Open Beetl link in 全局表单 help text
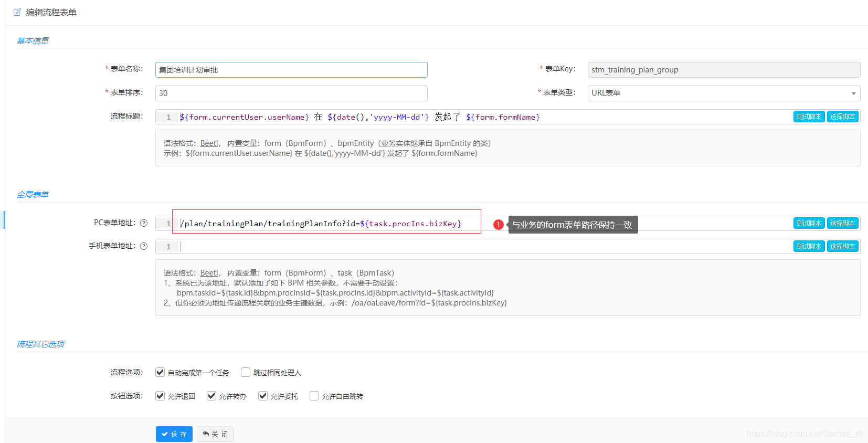 pos(209,273)
